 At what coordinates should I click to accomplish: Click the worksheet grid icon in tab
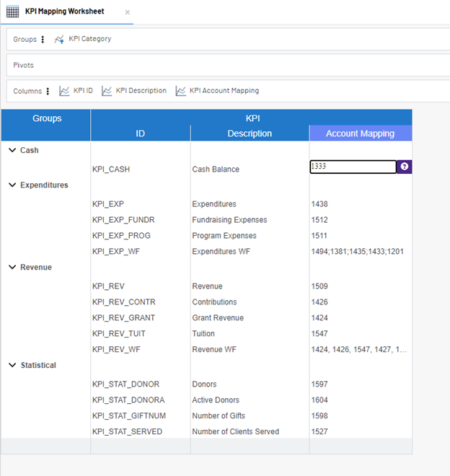pyautogui.click(x=12, y=12)
